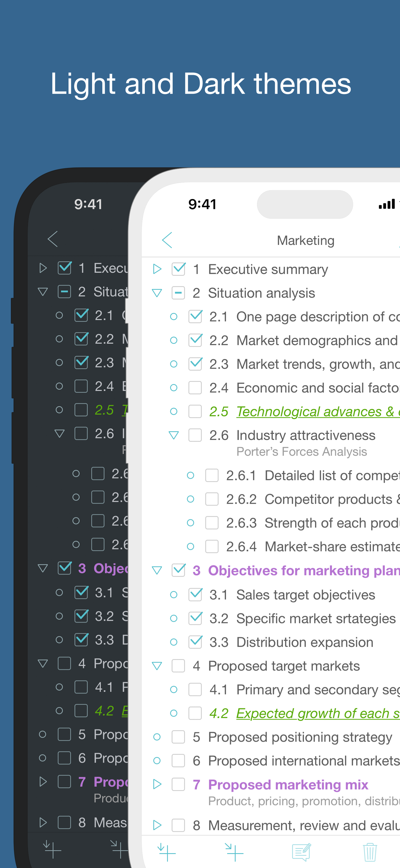
Task: Tap the cellular signal bars in light phone status bar
Action: pyautogui.click(x=387, y=204)
